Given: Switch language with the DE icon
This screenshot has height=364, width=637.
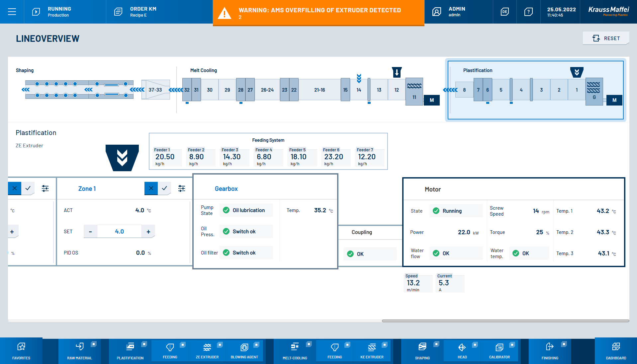Looking at the screenshot, I should click(504, 12).
